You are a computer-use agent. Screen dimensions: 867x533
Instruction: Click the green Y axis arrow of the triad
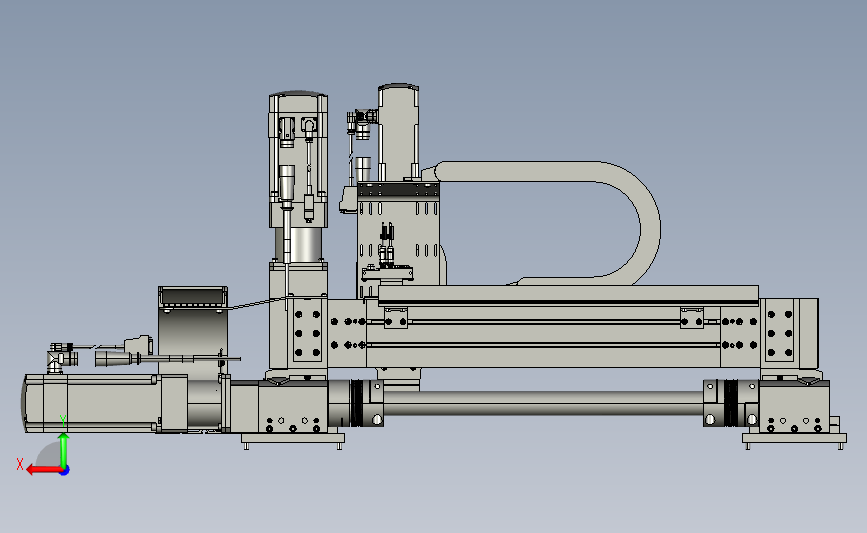pos(64,450)
